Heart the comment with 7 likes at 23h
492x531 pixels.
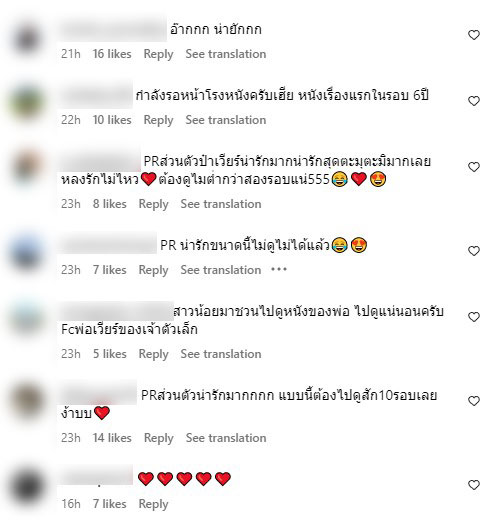pyautogui.click(x=474, y=251)
